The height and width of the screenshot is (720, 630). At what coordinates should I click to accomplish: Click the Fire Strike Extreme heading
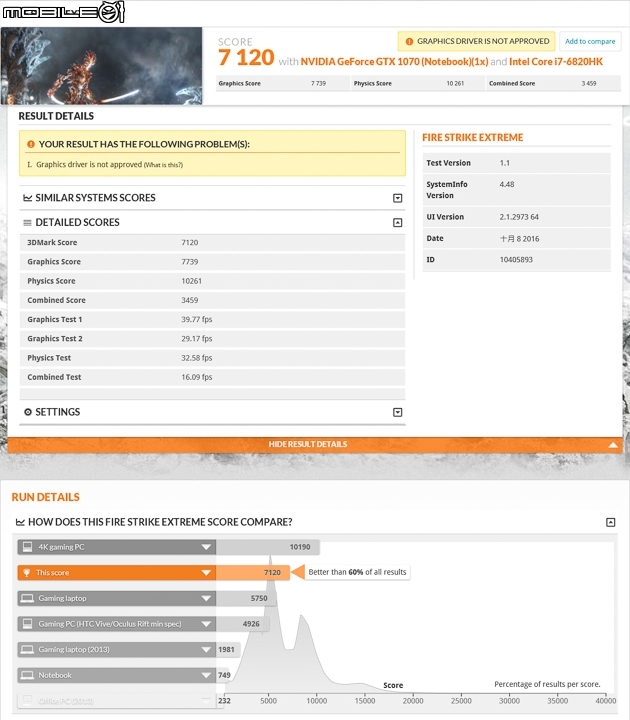(x=472, y=138)
